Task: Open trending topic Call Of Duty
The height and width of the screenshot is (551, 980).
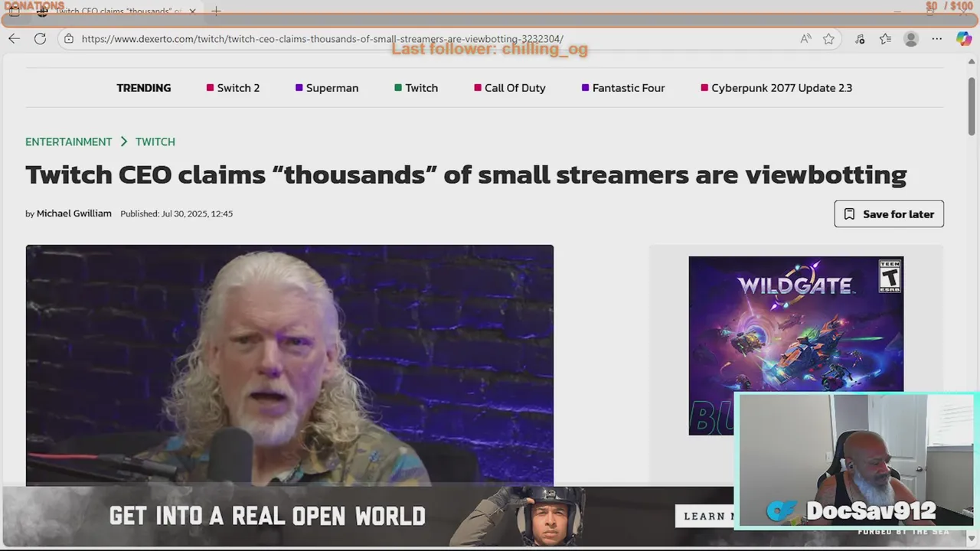Action: coord(510,88)
